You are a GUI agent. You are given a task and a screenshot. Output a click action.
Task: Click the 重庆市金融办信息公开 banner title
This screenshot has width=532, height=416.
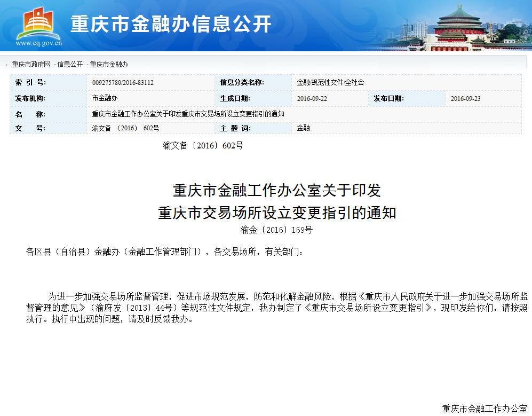pyautogui.click(x=171, y=24)
